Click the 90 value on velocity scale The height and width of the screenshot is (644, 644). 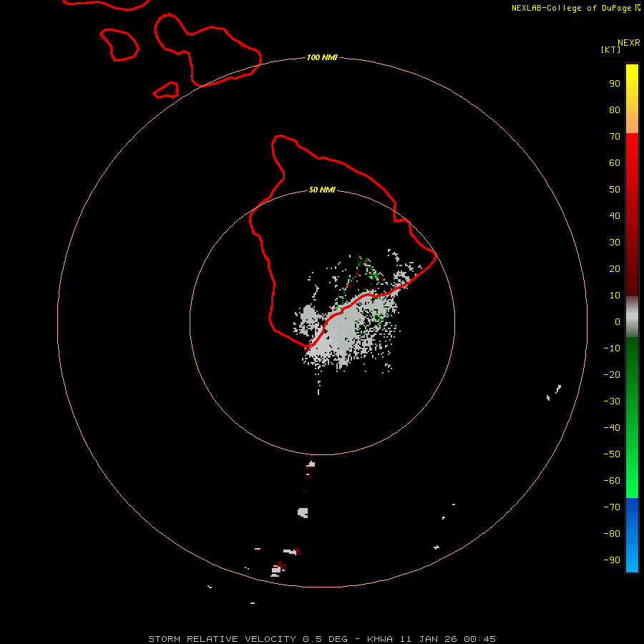pyautogui.click(x=615, y=84)
